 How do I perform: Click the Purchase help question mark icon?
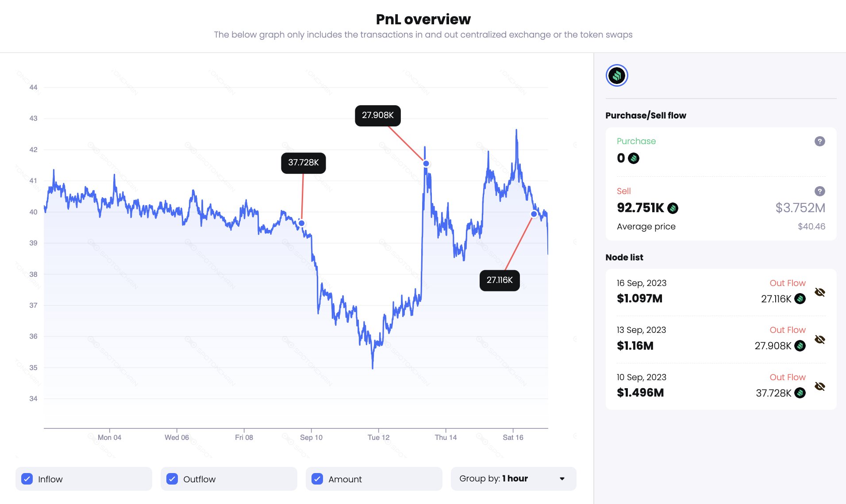point(819,141)
